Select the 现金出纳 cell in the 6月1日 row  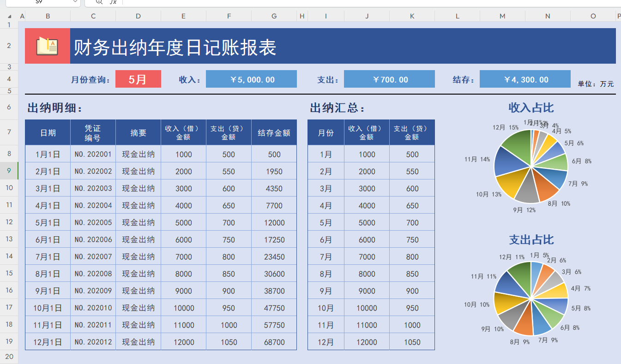(138, 239)
